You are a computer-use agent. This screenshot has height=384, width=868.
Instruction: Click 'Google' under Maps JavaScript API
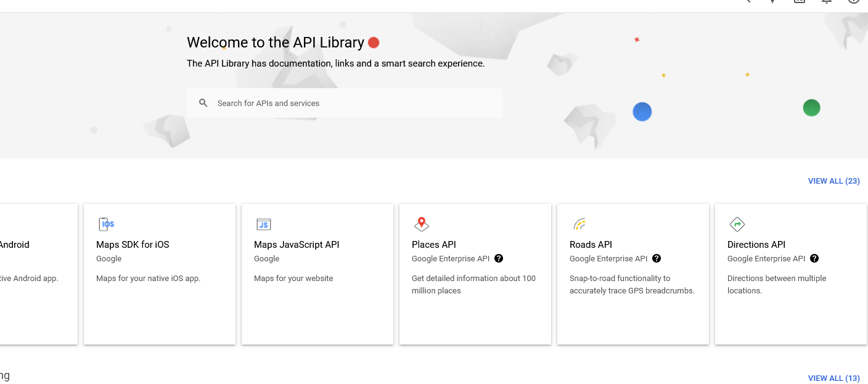266,259
